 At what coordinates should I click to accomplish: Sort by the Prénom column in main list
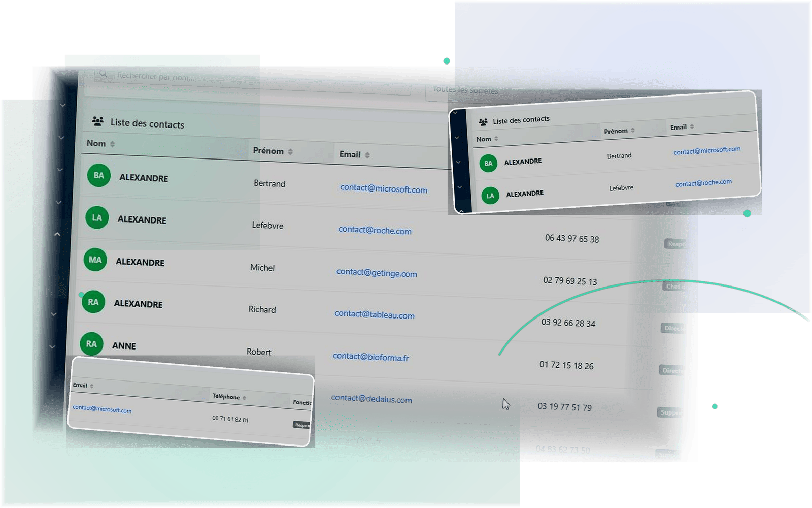[x=273, y=151]
